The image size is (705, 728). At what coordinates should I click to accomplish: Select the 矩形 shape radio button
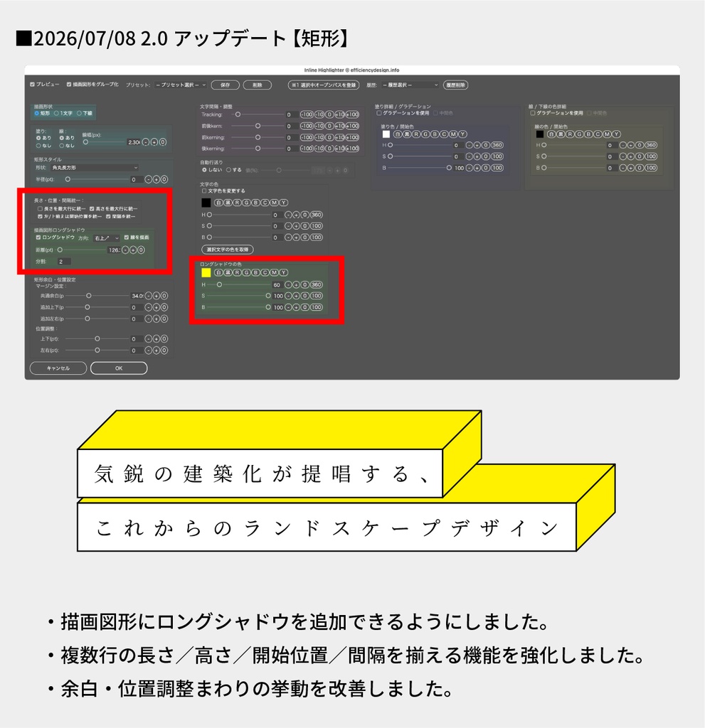point(37,113)
